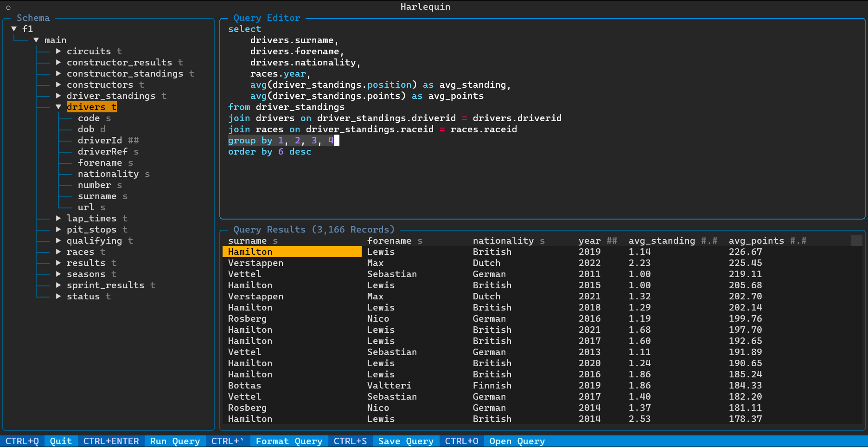Select Verstappen surname in the 2022 row
868x447 pixels.
coord(256,263)
